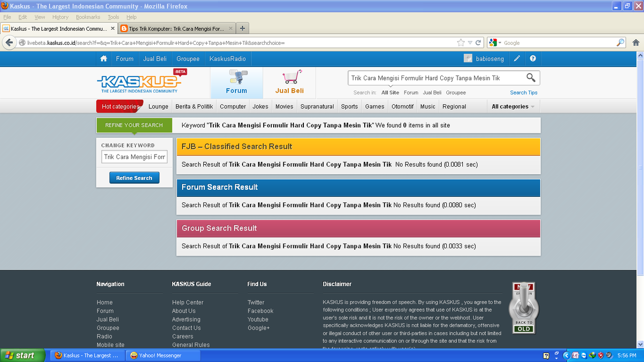
Task: Click Hot categories tab
Action: pos(120,106)
